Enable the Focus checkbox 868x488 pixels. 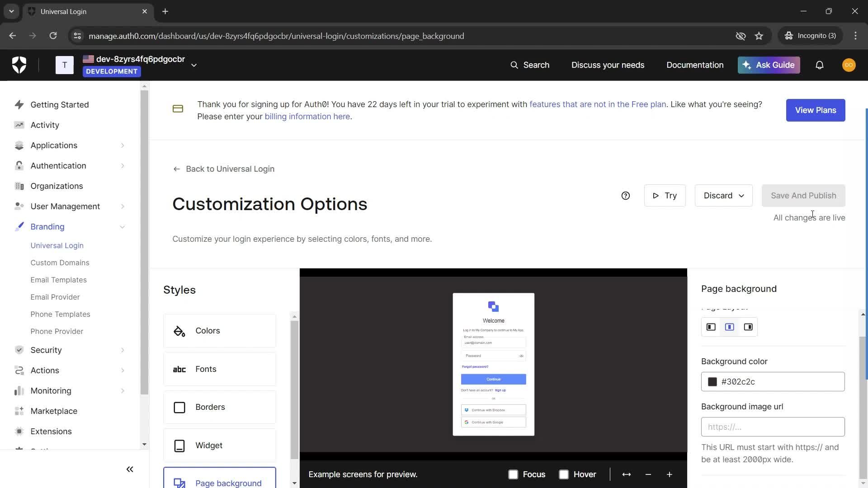513,474
